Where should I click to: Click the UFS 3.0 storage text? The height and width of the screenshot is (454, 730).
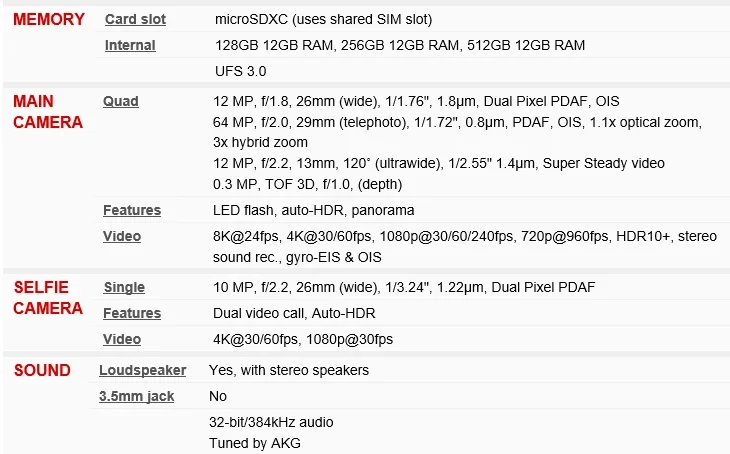(x=242, y=71)
